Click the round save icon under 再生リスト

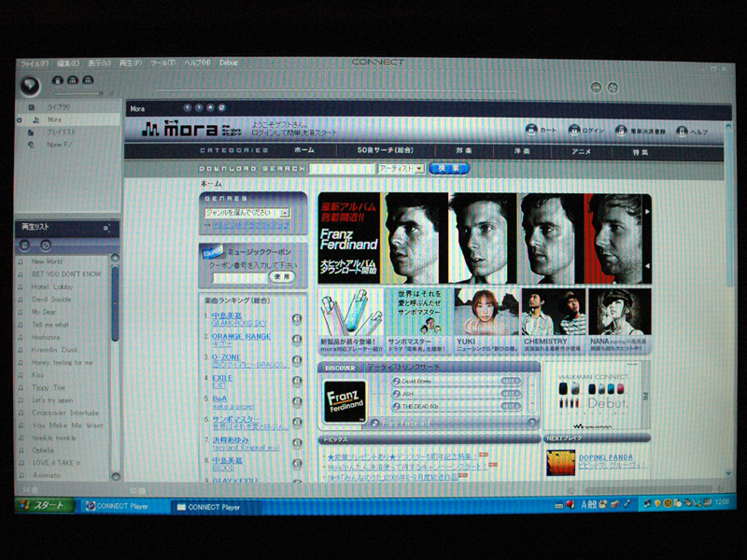25,245
